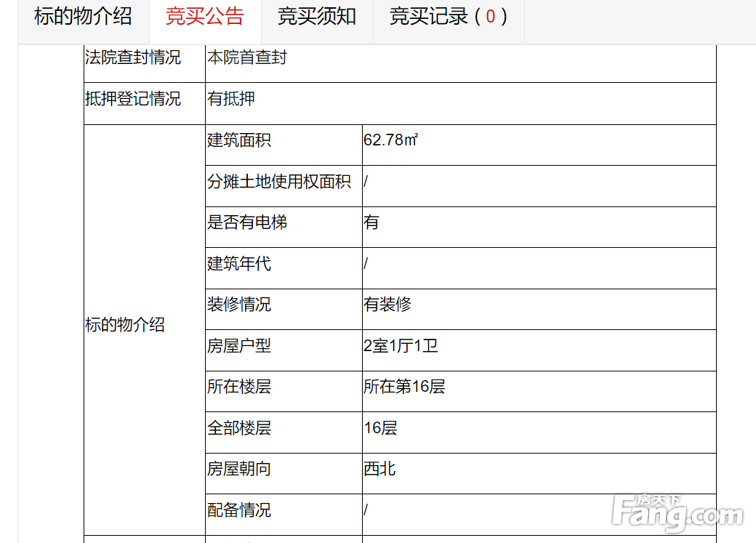Viewport: 756px width, 543px height.
Task: Click the 配备情况 row label
Action: point(239,510)
